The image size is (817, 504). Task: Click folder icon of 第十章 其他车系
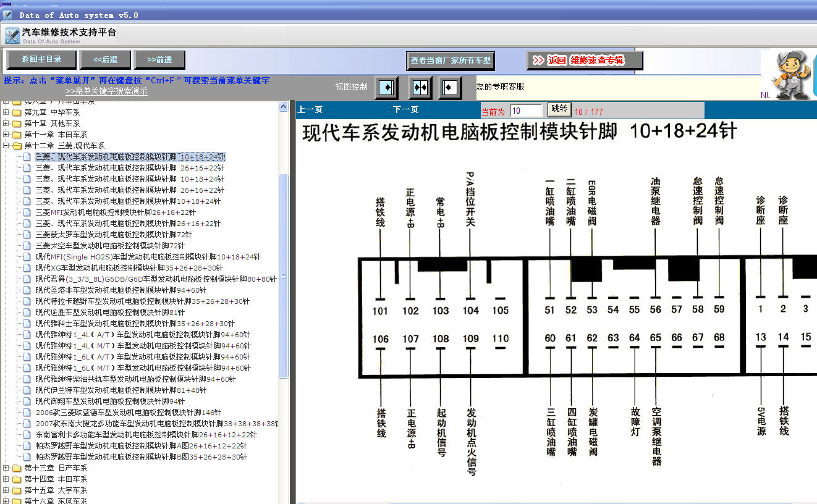point(17,124)
